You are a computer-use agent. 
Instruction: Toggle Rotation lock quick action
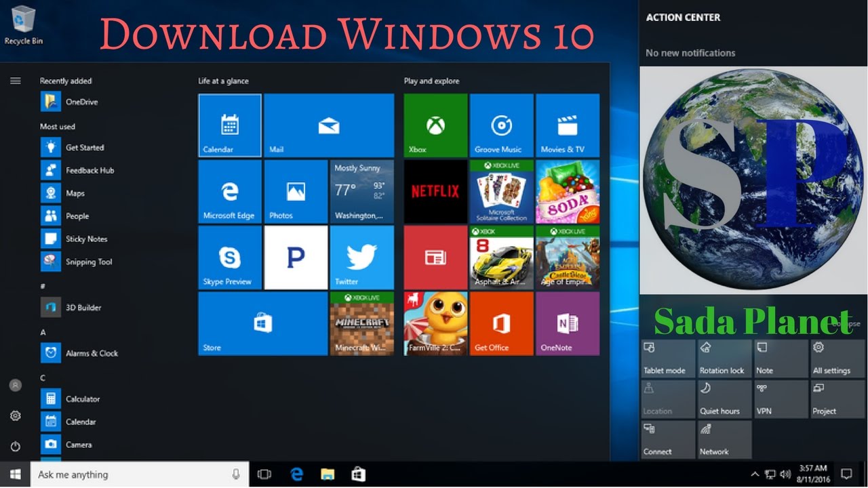coord(725,359)
